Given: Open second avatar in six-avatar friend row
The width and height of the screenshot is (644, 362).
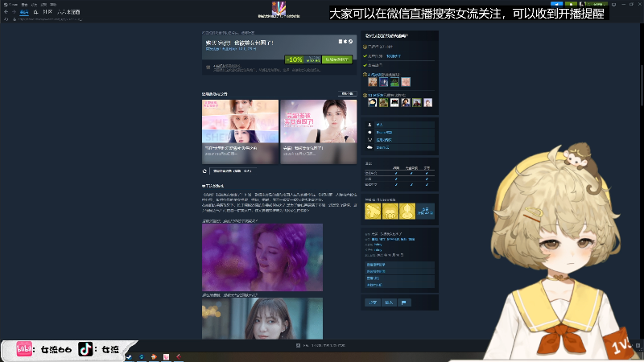Looking at the screenshot, I should [x=384, y=103].
